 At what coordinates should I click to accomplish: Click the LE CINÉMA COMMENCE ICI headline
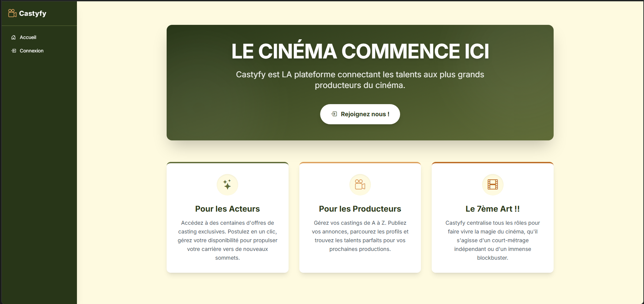coord(360,51)
